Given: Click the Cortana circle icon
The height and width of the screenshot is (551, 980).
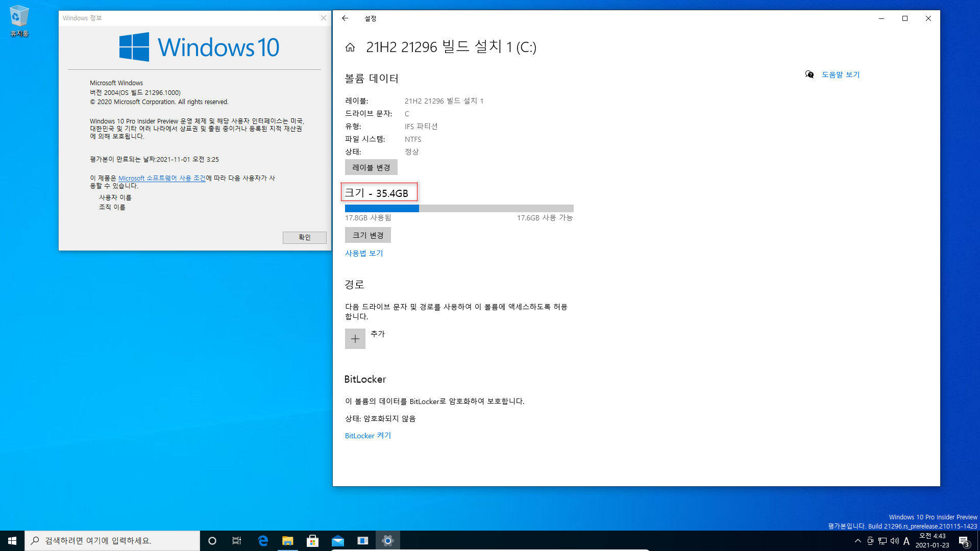Looking at the screenshot, I should (x=212, y=541).
